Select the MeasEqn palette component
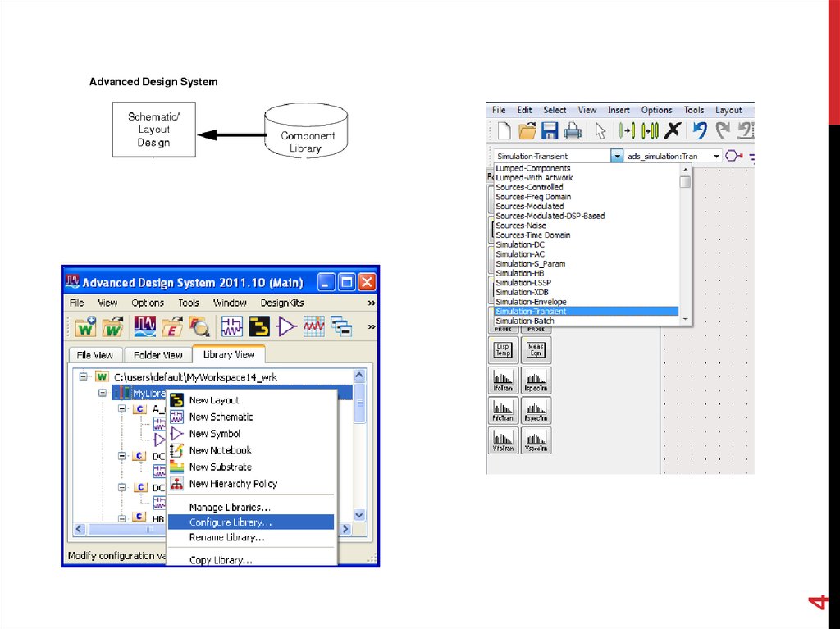The image size is (840, 629). point(536,350)
